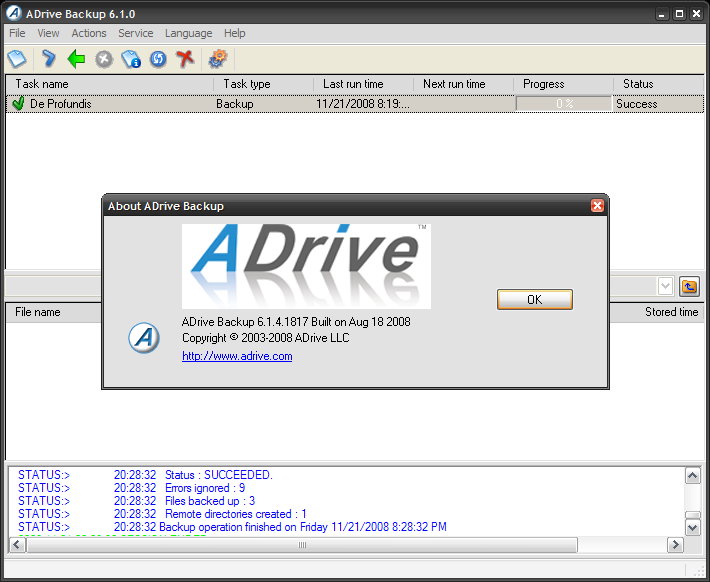This screenshot has width=710, height=582.
Task: Click the Status column header
Action: click(658, 84)
